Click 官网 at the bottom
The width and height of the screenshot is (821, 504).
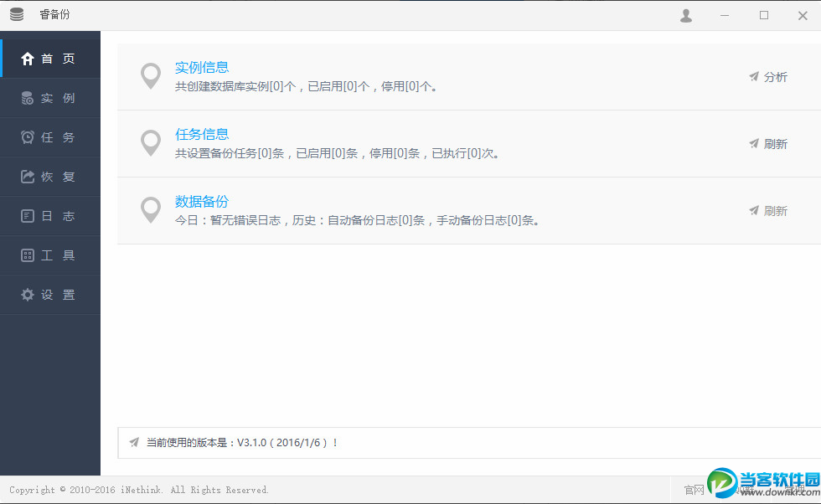[x=694, y=490]
